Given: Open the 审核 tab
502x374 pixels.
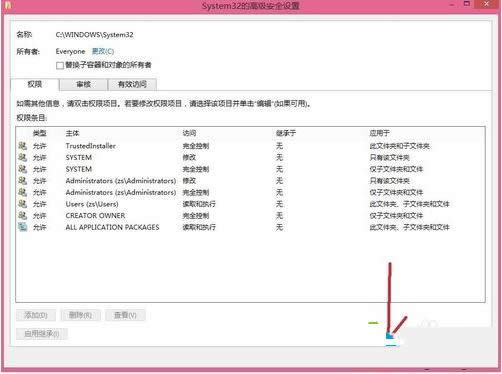Looking at the screenshot, I should (83, 84).
